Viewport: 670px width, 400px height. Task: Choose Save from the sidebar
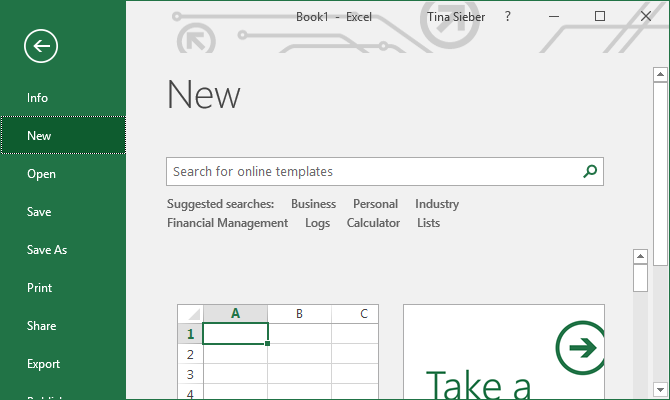point(63,212)
